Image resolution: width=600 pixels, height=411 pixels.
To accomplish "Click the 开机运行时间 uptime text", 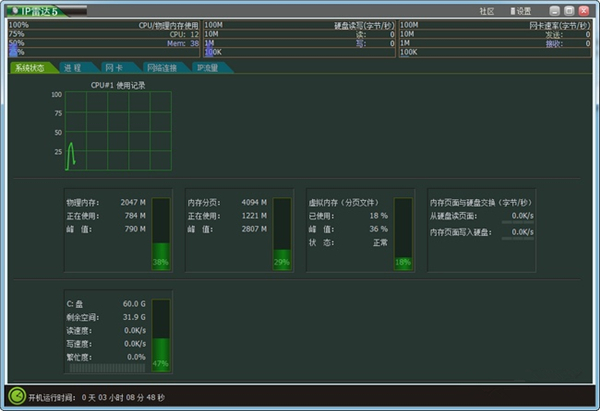I will [96, 398].
